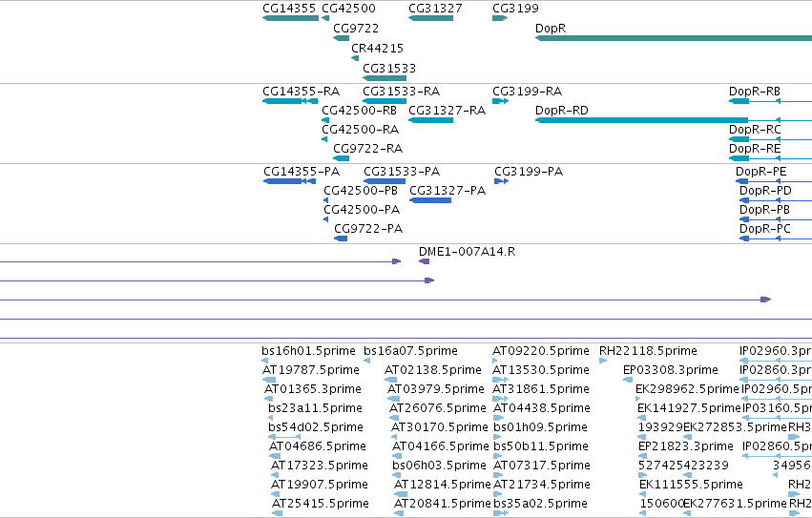Click the DopR-PC protein label
This screenshot has height=518, width=812.
pyautogui.click(x=765, y=229)
